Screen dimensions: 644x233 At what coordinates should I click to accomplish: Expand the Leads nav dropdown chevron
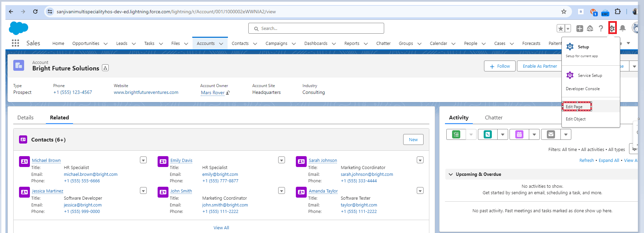tap(134, 44)
